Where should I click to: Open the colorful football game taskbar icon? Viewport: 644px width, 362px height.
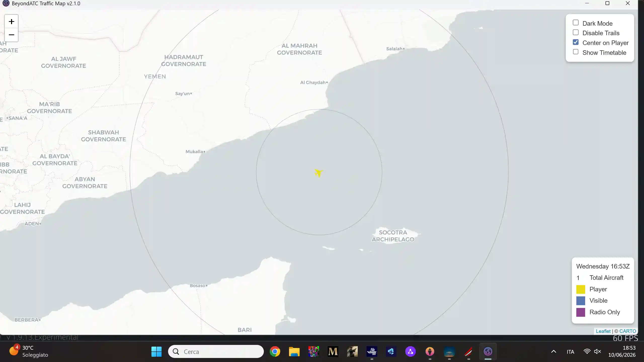(313, 351)
